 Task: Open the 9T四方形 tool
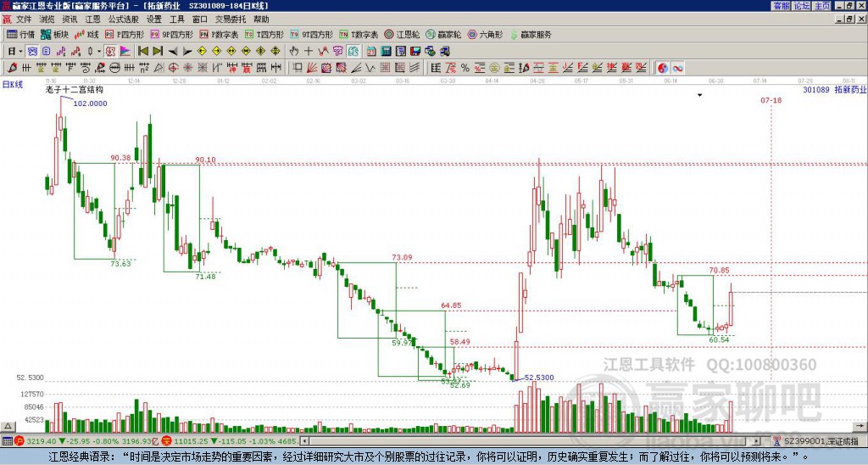point(312,34)
